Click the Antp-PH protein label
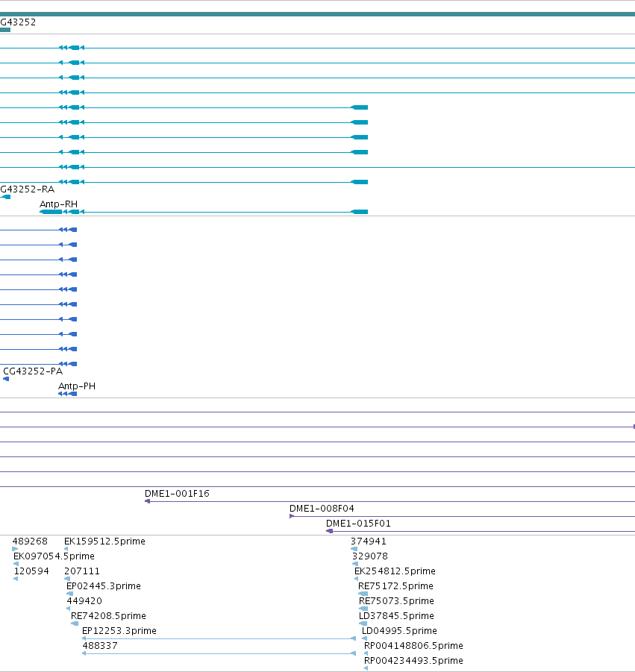The width and height of the screenshot is (635, 672). [x=77, y=386]
